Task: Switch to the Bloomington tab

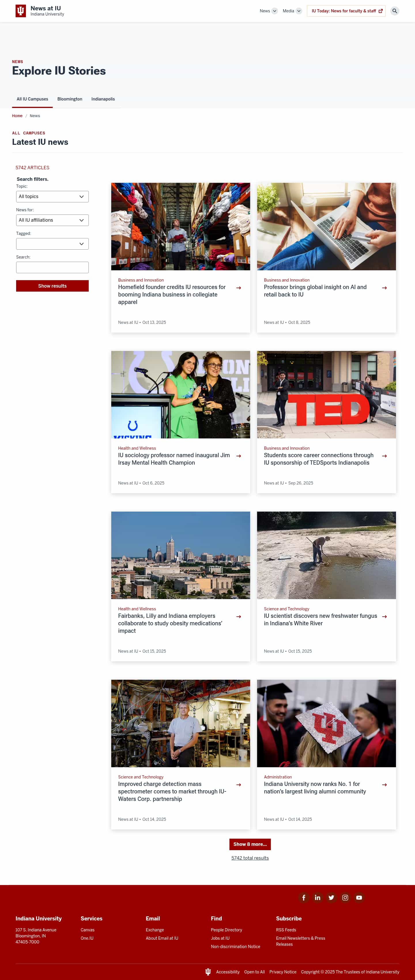Action: click(x=70, y=99)
